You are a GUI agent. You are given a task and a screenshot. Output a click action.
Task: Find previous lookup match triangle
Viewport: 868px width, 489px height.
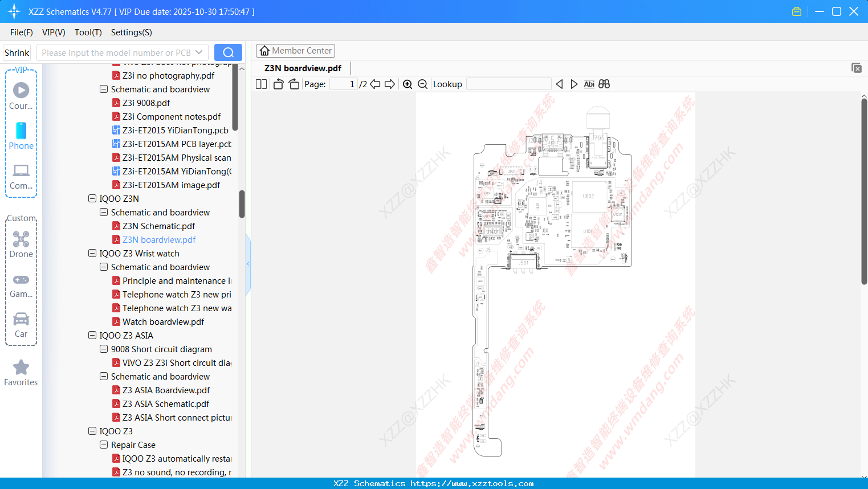tap(559, 84)
